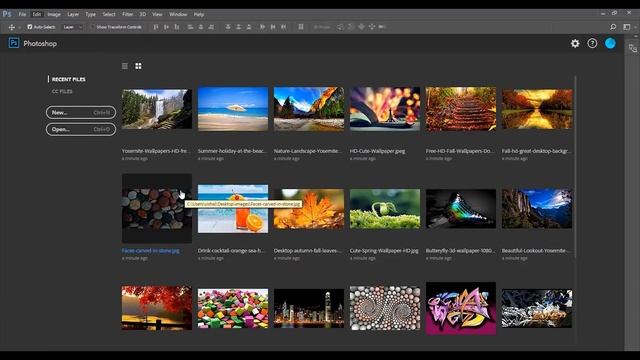This screenshot has height=360, width=640.
Task: Click the blue profile avatar circle
Action: [610, 43]
